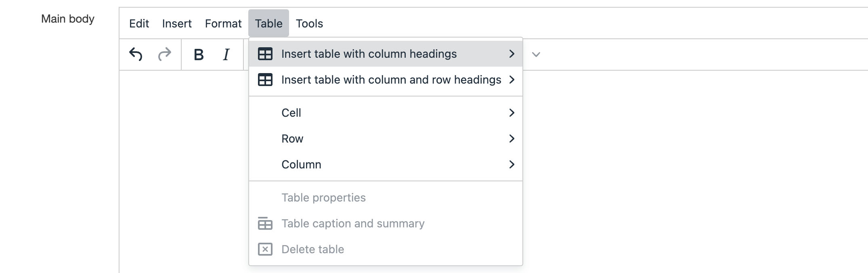Select Table properties entry

point(323,197)
